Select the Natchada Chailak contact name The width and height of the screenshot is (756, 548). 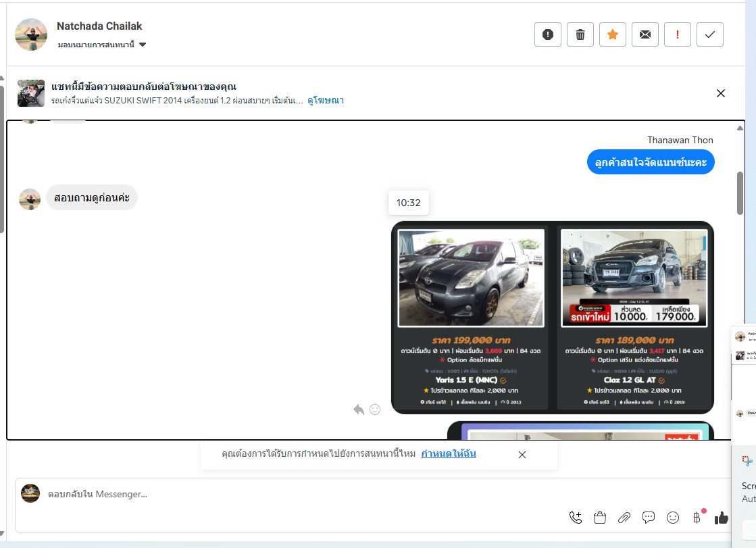(x=99, y=26)
